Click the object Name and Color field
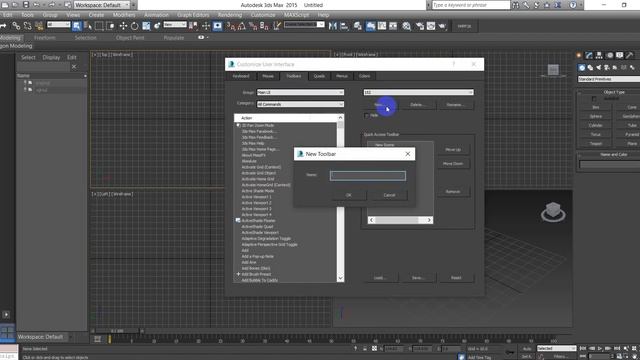The image size is (640, 360). (x=609, y=164)
